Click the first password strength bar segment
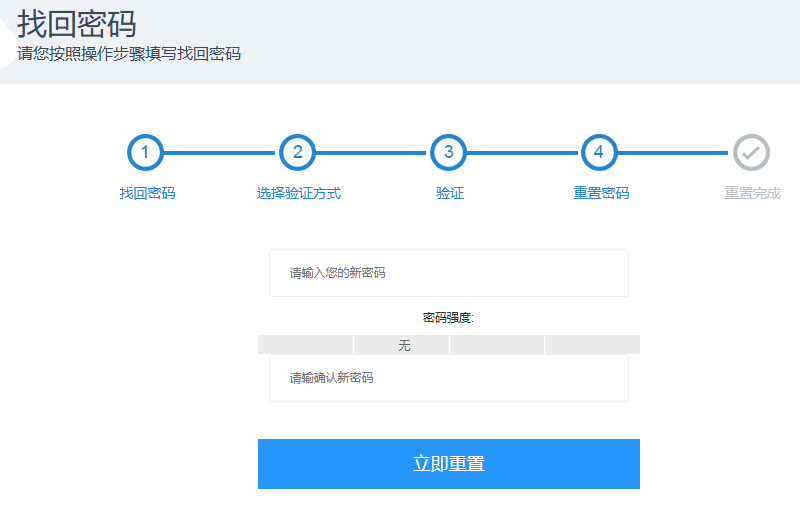Screen dimensions: 800x520 305,345
